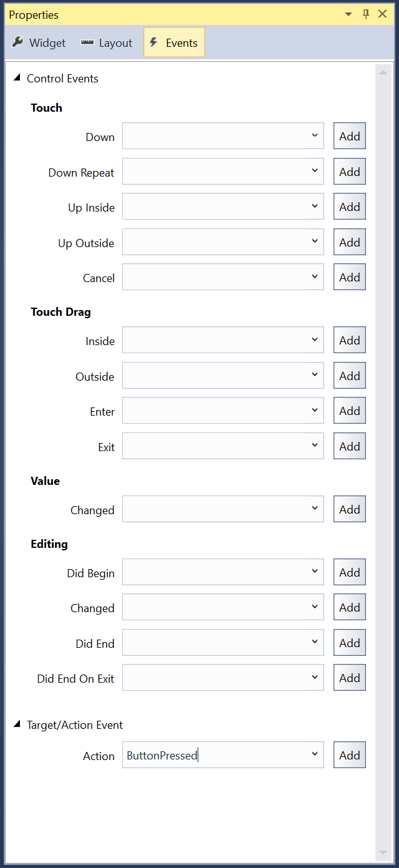Click the lightning bolt Events icon

(x=155, y=42)
